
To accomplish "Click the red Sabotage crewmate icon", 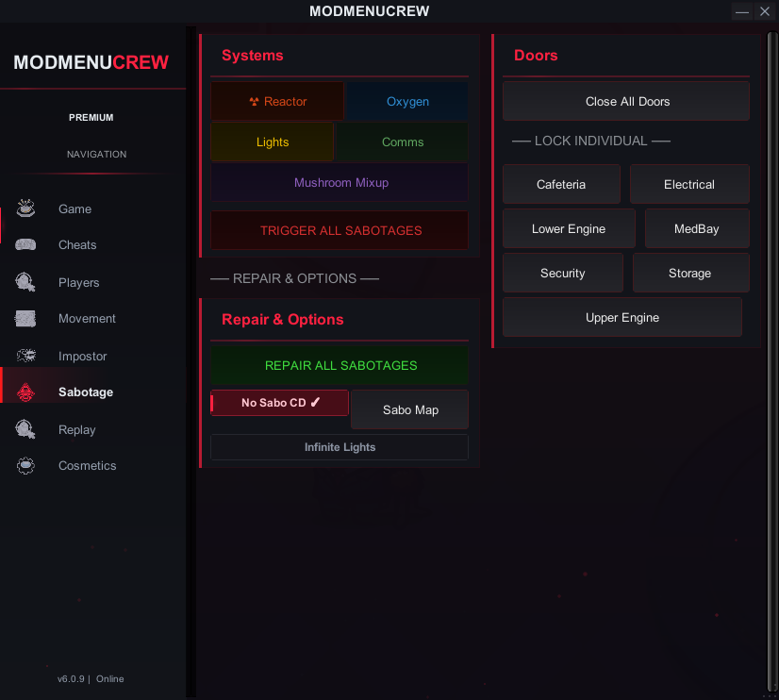I will 25,392.
